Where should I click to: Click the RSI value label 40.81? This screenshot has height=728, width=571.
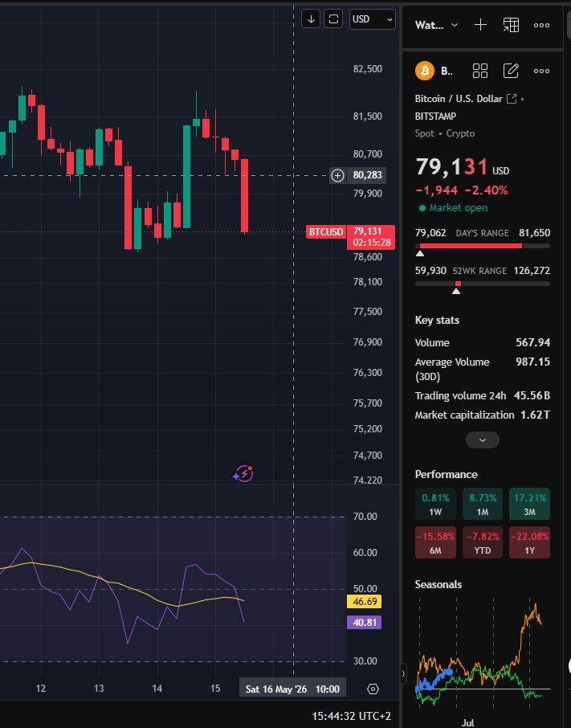(x=364, y=622)
